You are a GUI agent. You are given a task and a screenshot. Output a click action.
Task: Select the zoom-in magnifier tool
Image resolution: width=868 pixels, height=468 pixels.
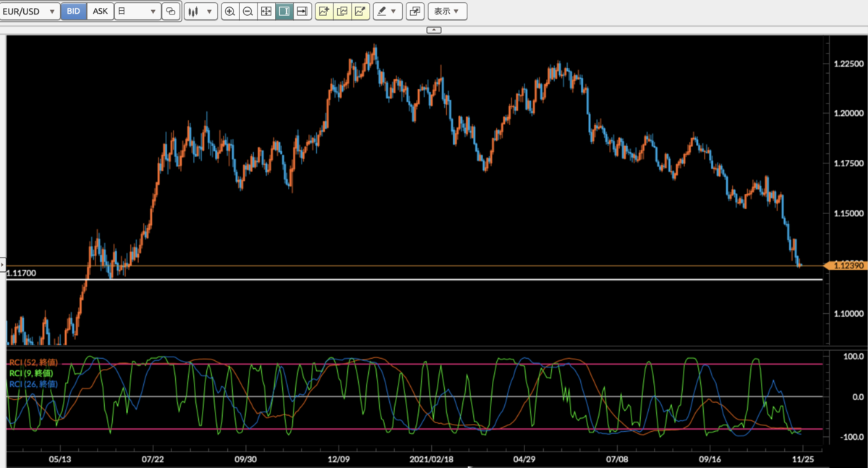[230, 11]
